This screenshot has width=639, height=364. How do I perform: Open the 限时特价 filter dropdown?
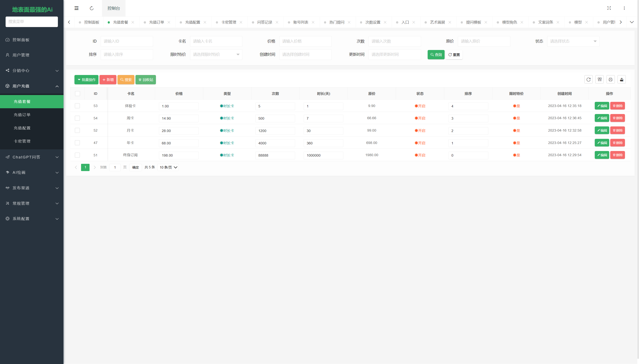216,55
